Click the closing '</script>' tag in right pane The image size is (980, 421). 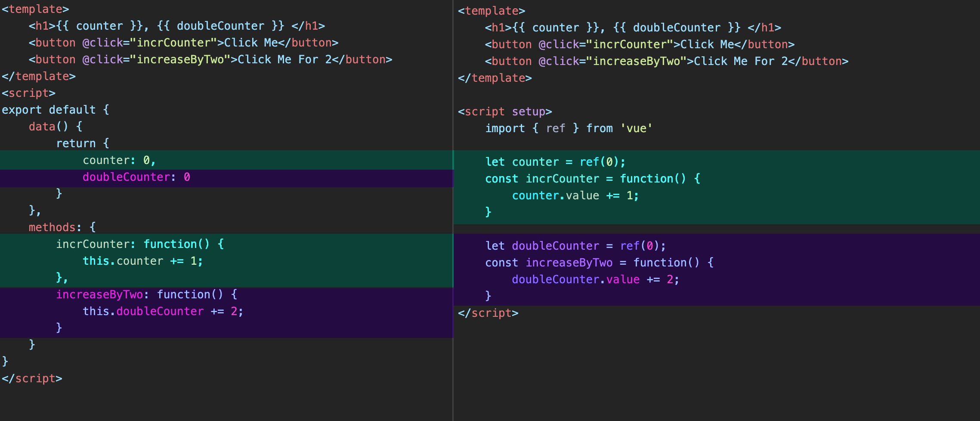click(488, 313)
